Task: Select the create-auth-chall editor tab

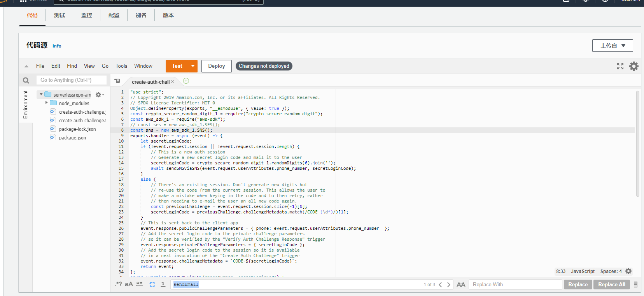Action: click(150, 82)
